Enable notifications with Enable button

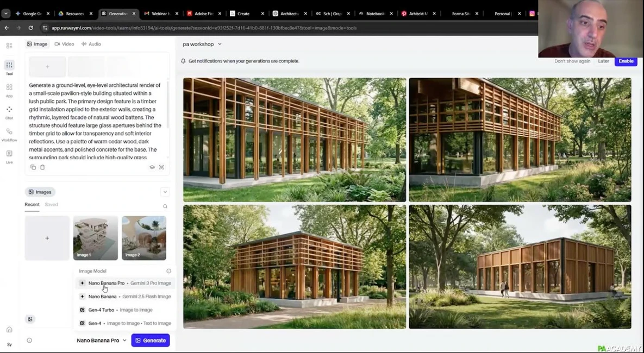pos(626,61)
